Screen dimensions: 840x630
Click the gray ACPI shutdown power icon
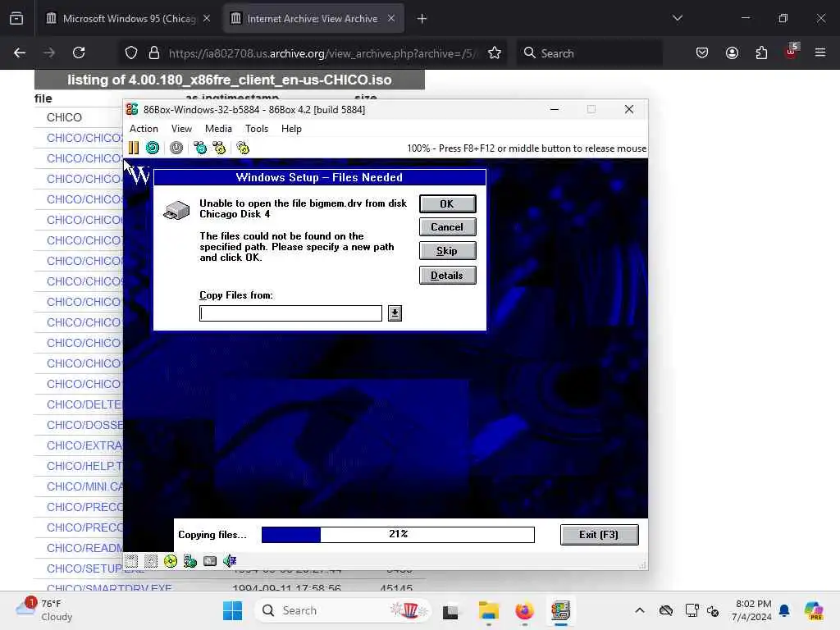click(x=176, y=148)
